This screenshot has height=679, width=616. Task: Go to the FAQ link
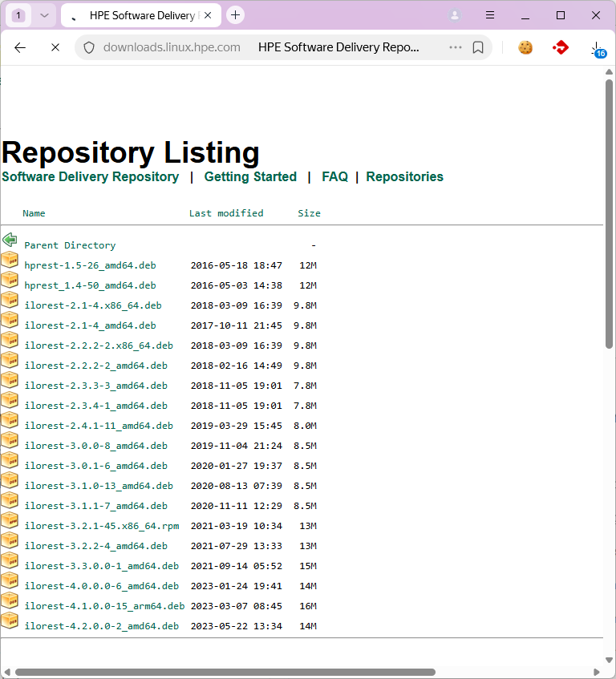point(334,176)
